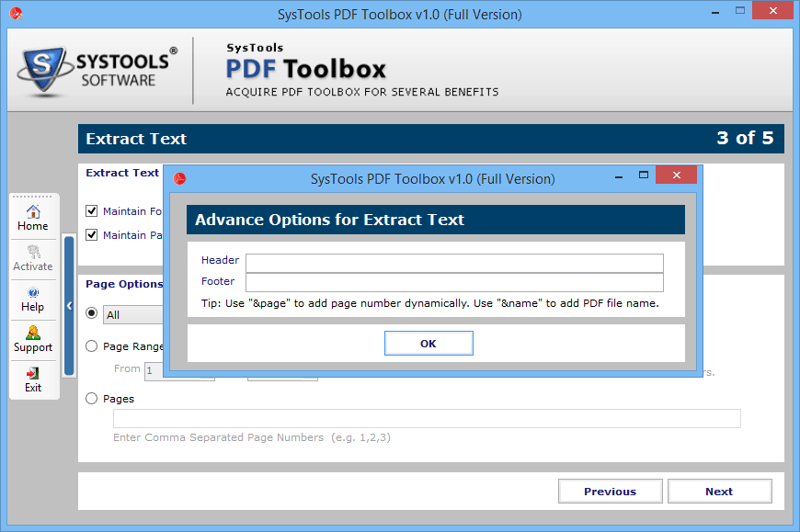Open Help from the sidebar
Screen dimensions: 800x532
click(33, 300)
